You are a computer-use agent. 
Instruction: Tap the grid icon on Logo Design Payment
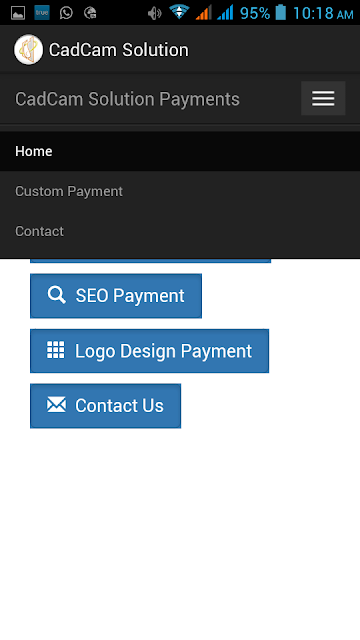(x=56, y=350)
